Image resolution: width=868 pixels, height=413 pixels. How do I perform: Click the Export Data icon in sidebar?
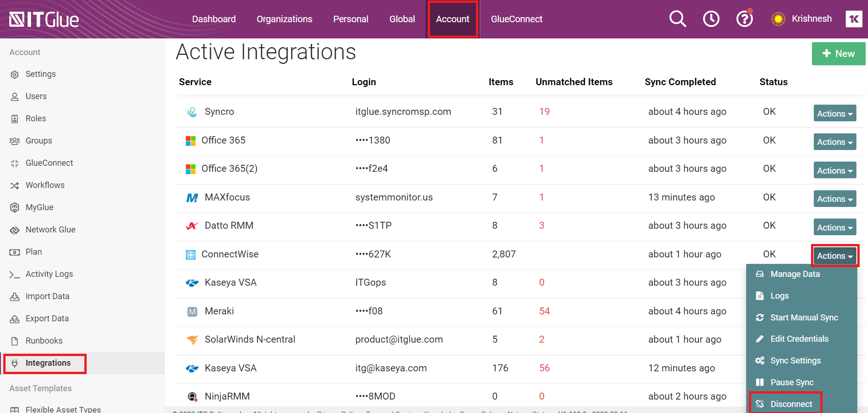tap(15, 319)
